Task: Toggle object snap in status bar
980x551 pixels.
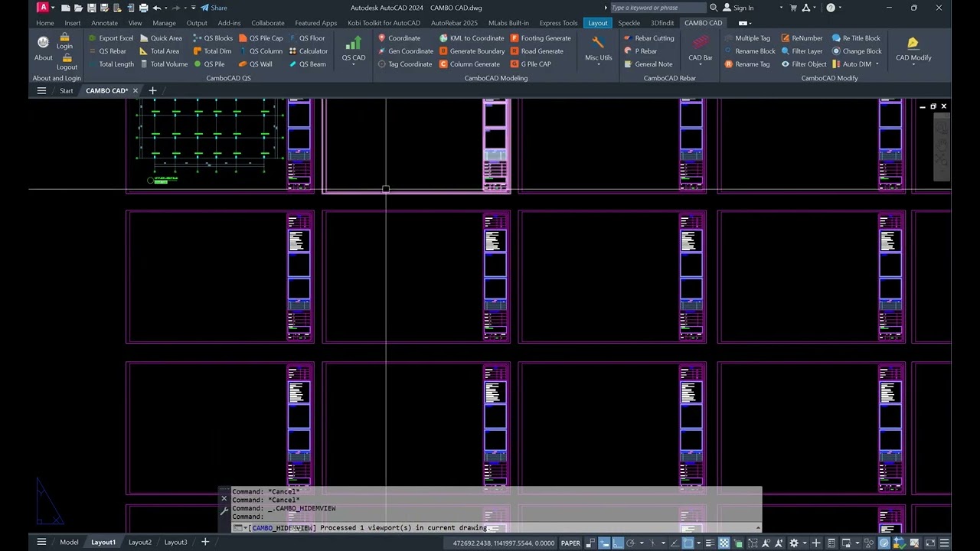Action: (x=688, y=543)
